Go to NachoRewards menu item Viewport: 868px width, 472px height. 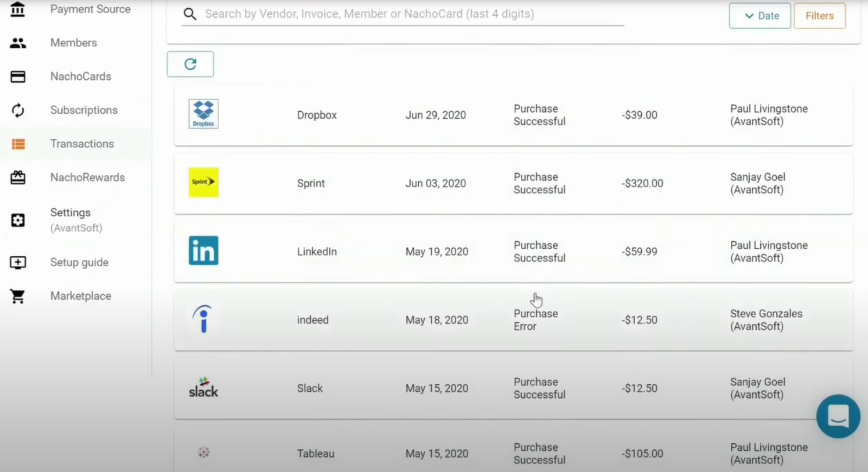tap(87, 177)
